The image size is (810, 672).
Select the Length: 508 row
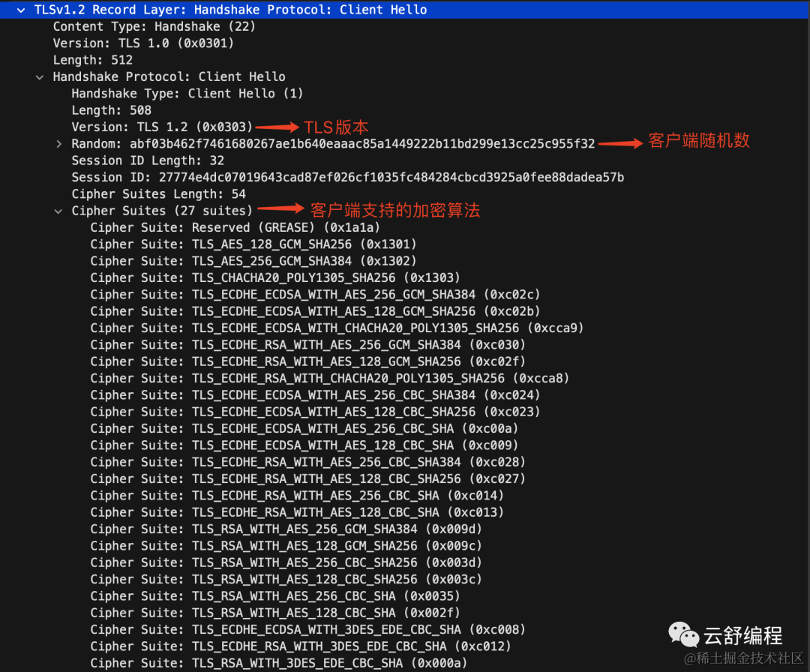[111, 110]
